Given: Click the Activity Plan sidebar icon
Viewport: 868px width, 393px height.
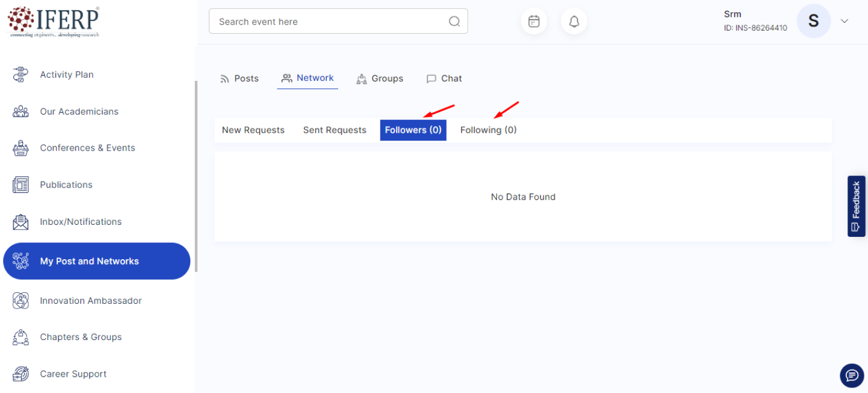Looking at the screenshot, I should click(x=20, y=75).
